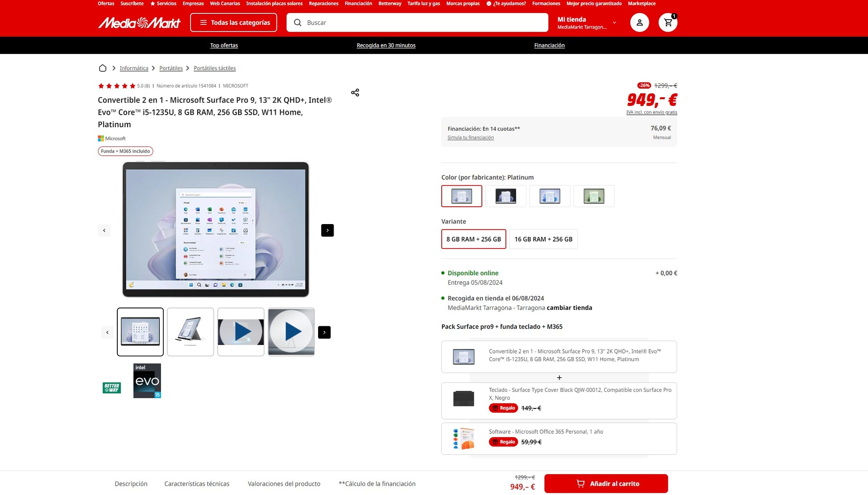Go to Portátiles táctiles breadcrumb

[x=215, y=68]
